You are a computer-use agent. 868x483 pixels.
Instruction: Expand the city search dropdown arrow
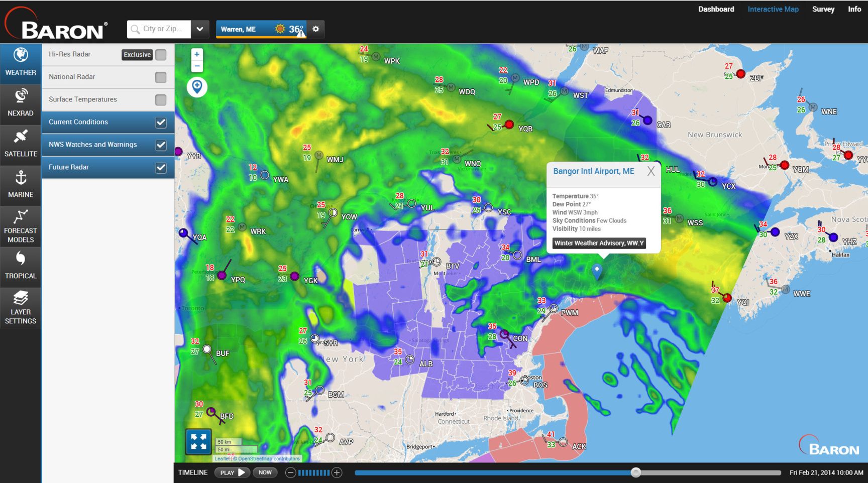(200, 29)
